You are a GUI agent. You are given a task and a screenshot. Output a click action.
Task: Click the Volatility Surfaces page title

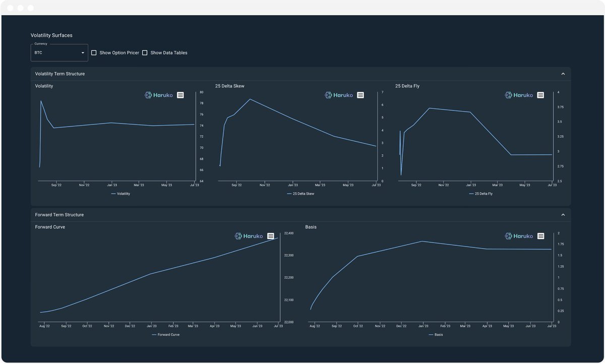click(x=51, y=35)
